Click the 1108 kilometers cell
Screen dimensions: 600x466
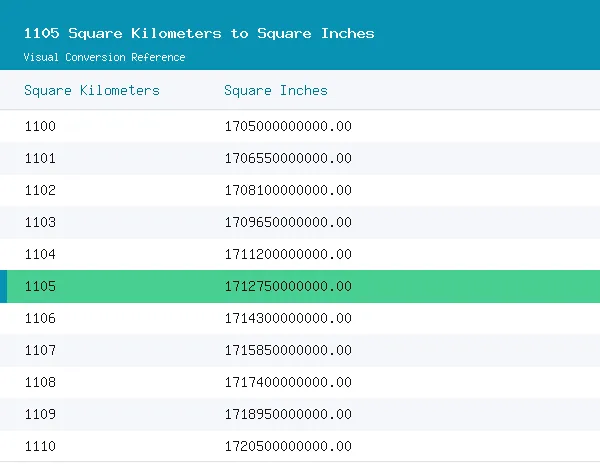40,382
